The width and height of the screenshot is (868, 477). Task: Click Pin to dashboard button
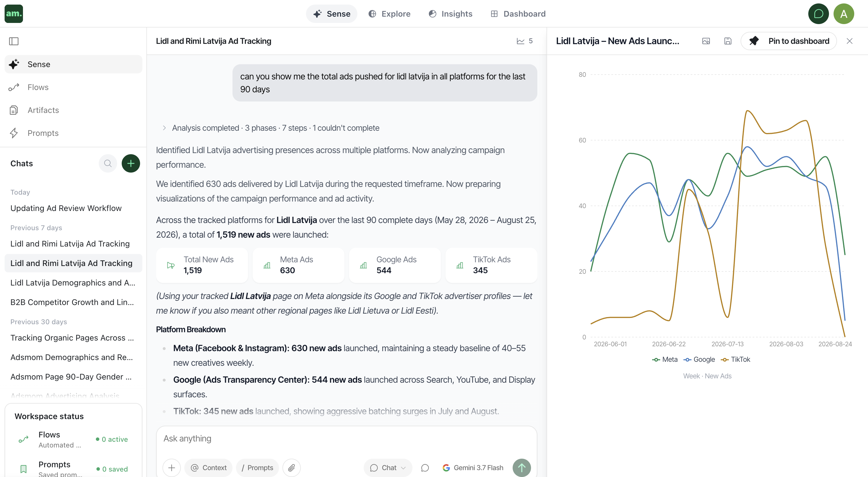[788, 41]
